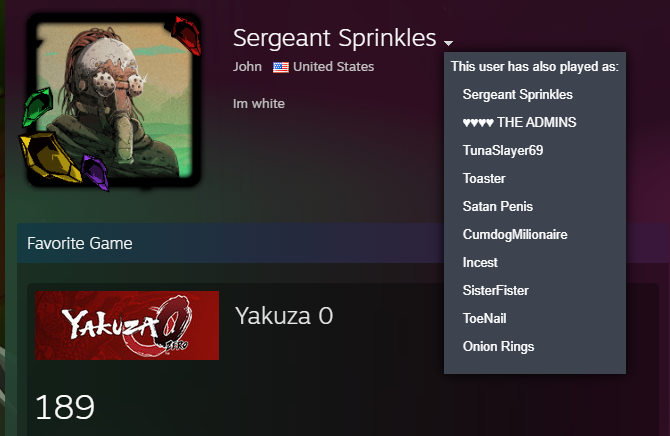Click the United States country text
This screenshot has width=670, height=436.
tap(333, 67)
